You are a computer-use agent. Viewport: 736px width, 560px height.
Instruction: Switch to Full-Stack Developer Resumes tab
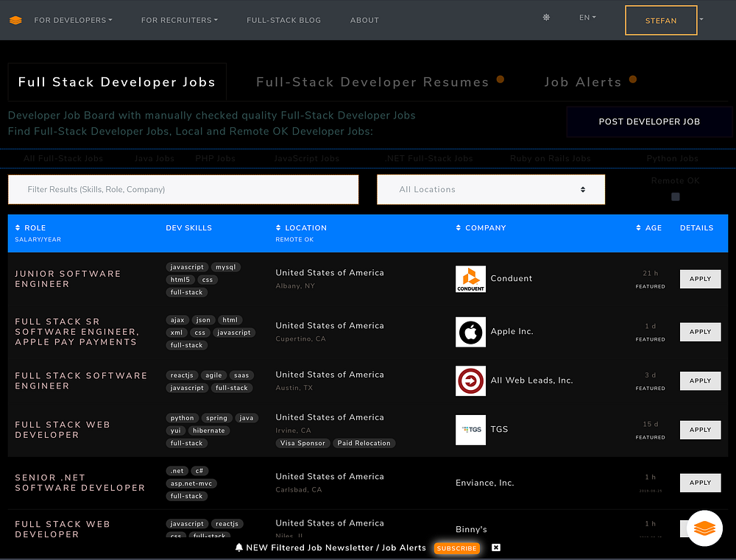pyautogui.click(x=372, y=82)
